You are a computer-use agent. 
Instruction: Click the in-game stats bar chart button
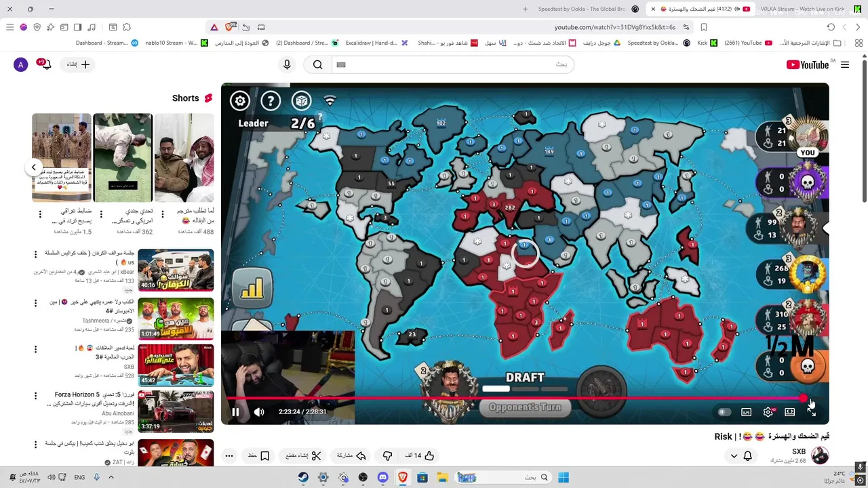(x=252, y=289)
